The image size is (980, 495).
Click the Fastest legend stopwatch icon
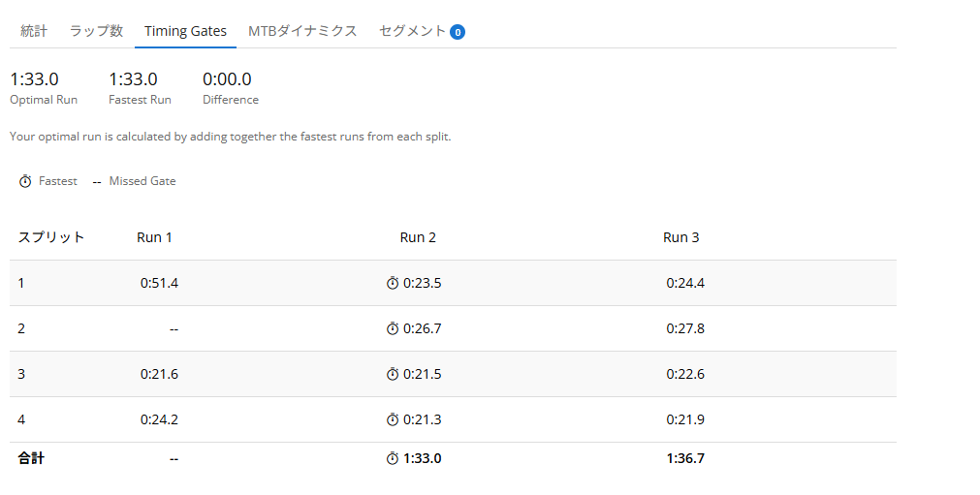25,181
